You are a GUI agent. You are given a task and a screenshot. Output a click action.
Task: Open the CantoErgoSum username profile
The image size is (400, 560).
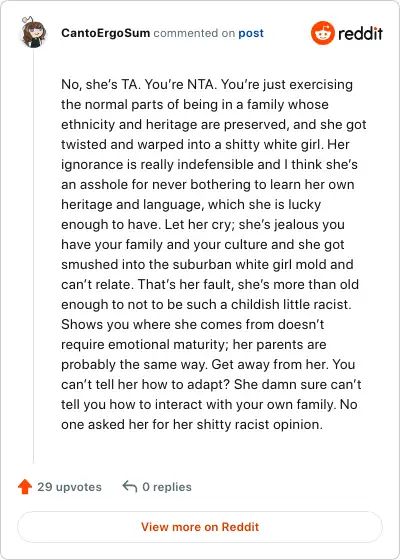[x=105, y=33]
